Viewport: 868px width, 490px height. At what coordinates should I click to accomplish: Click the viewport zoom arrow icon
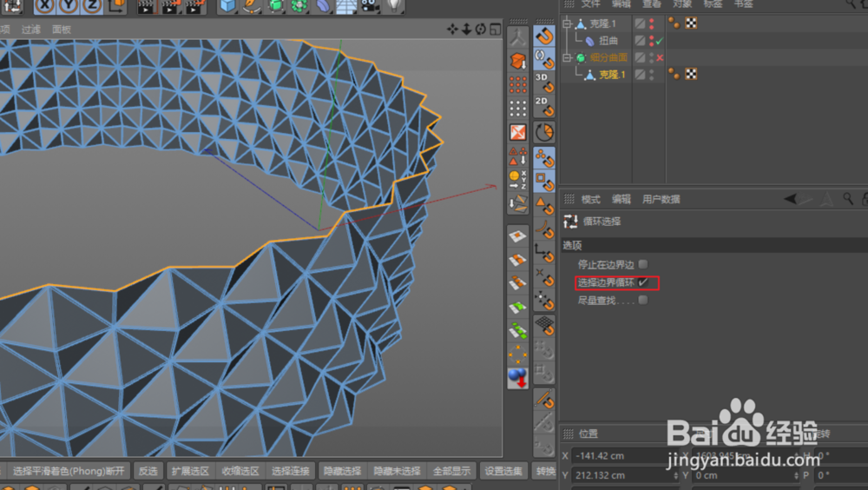(x=467, y=30)
